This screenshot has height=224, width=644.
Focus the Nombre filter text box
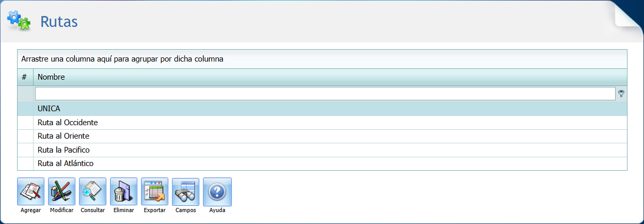tap(325, 94)
